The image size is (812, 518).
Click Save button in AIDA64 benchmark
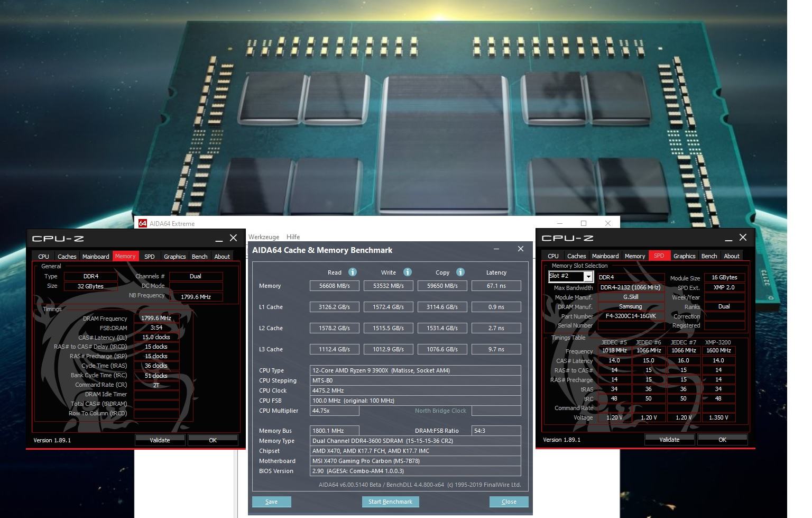pyautogui.click(x=271, y=502)
